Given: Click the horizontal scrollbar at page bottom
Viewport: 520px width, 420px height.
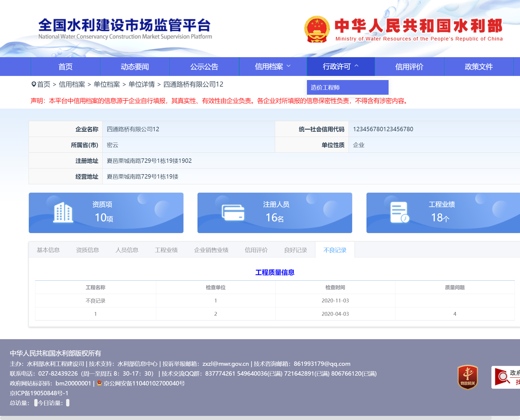Looking at the screenshot, I should coord(245,418).
